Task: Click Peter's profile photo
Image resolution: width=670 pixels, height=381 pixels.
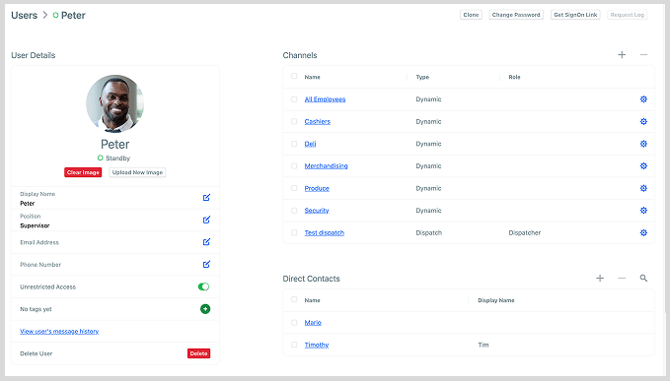Action: coord(115,104)
